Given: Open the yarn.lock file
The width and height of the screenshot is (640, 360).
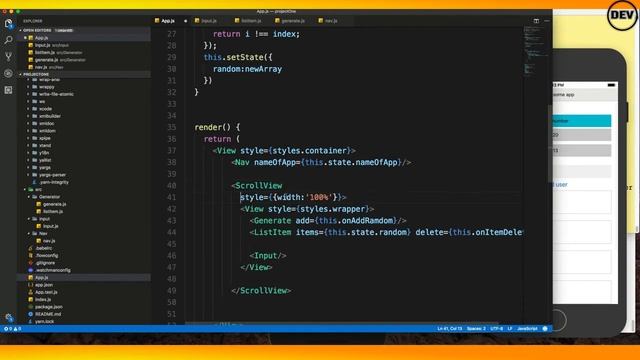Looking at the screenshot, I should [44, 322].
